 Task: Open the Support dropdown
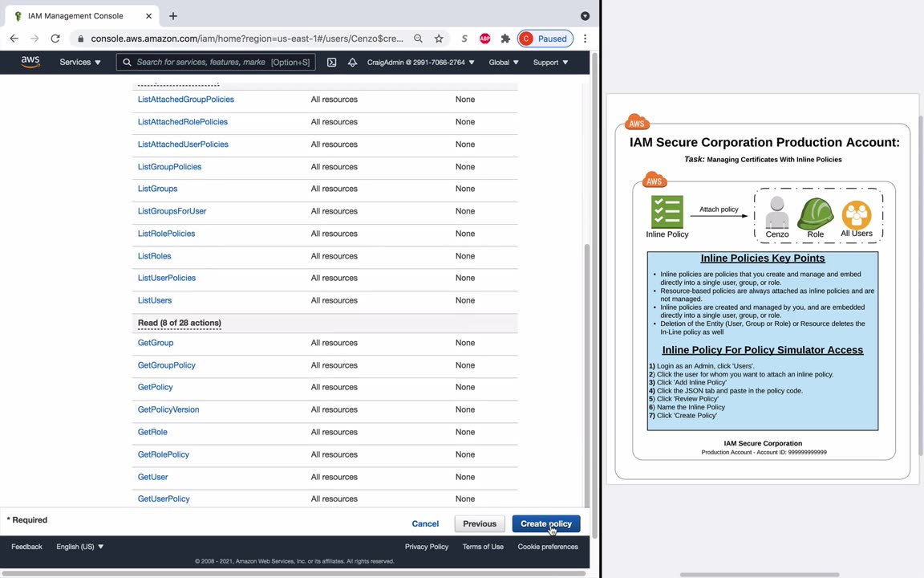[x=550, y=62]
